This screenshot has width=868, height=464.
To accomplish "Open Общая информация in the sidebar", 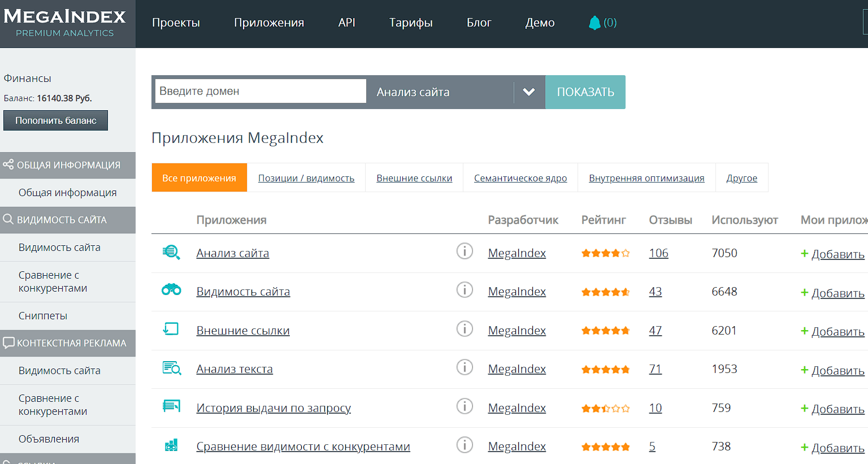I will point(68,193).
